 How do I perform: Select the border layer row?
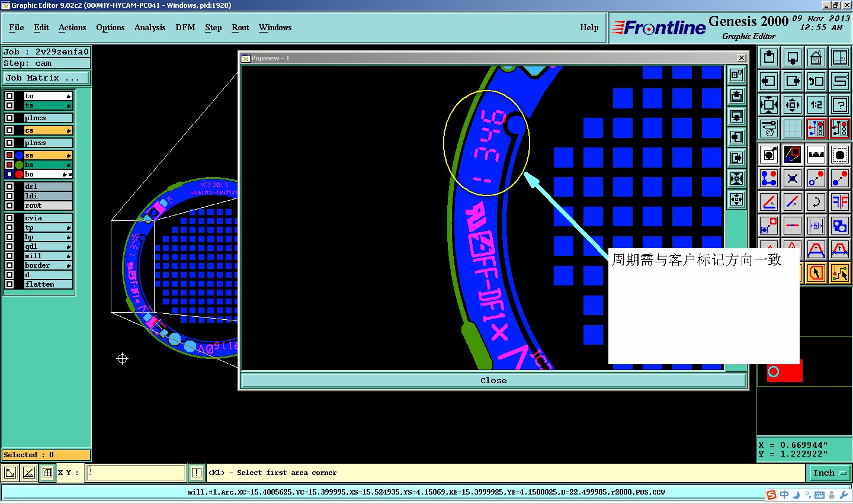click(x=48, y=265)
